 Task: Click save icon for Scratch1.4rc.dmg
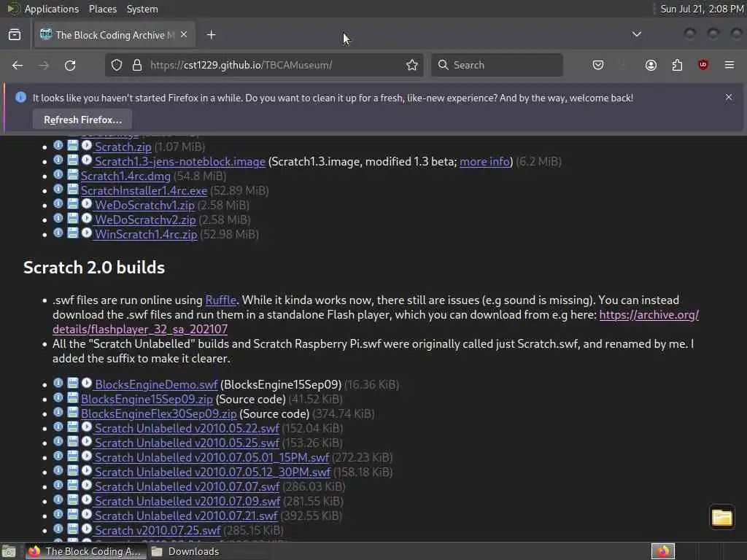click(x=72, y=175)
